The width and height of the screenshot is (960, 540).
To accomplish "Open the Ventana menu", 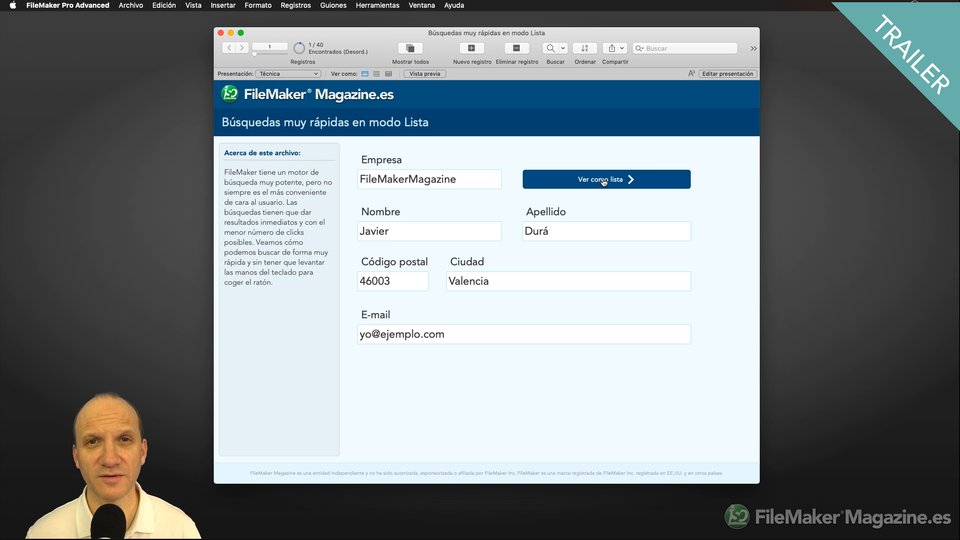I will [x=422, y=6].
